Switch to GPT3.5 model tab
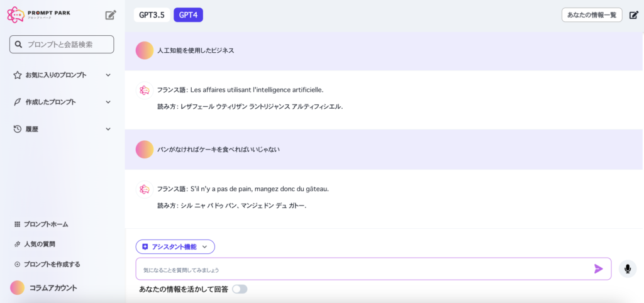This screenshot has height=303, width=644. pyautogui.click(x=152, y=15)
